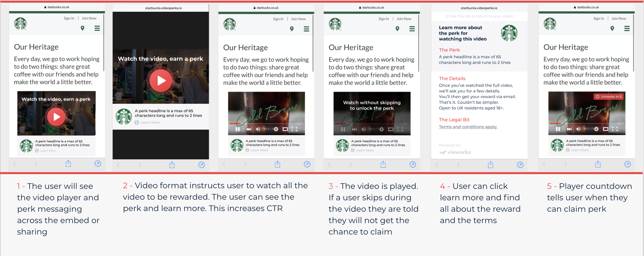This screenshot has width=644, height=256.
Task: Click the page scrollbar on the first phone screen
Action: pyautogui.click(x=104, y=42)
